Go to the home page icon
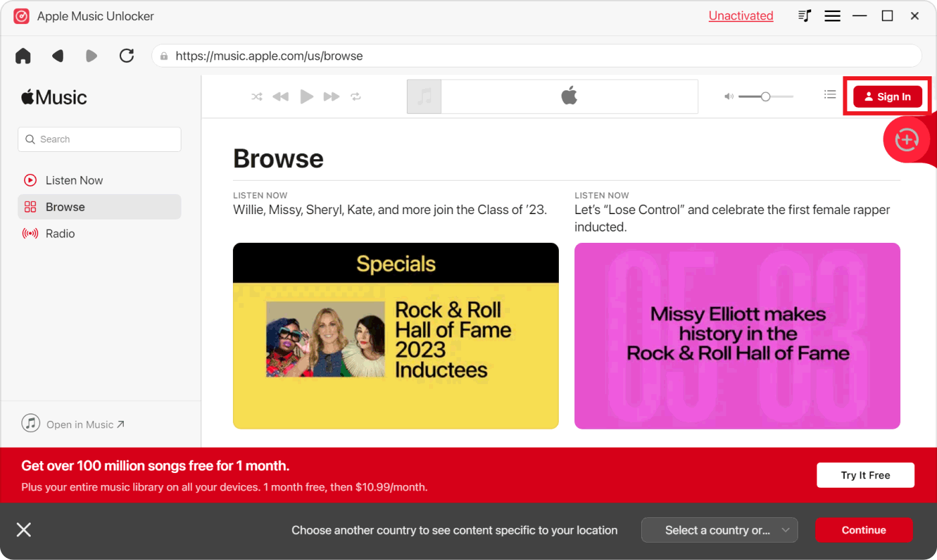The height and width of the screenshot is (560, 937). point(23,56)
